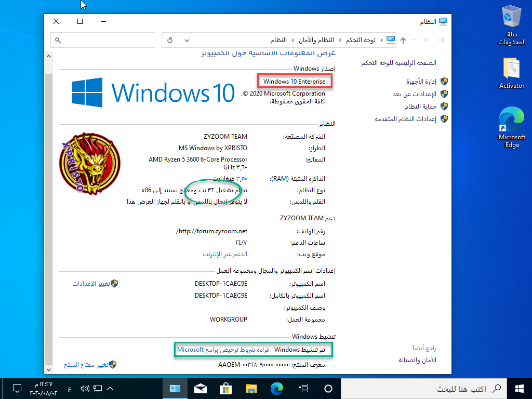This screenshot has width=532, height=399.
Task: Open Cortana circle icon on taskbar
Action: pos(328,389)
